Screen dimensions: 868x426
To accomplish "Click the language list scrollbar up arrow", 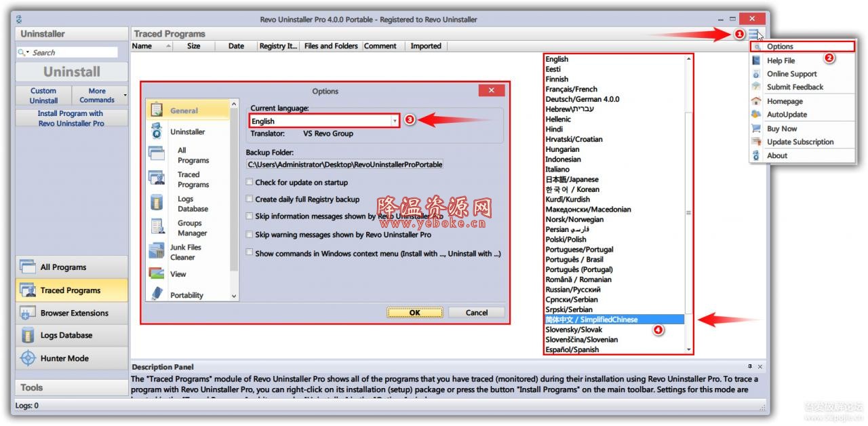I will click(x=689, y=59).
